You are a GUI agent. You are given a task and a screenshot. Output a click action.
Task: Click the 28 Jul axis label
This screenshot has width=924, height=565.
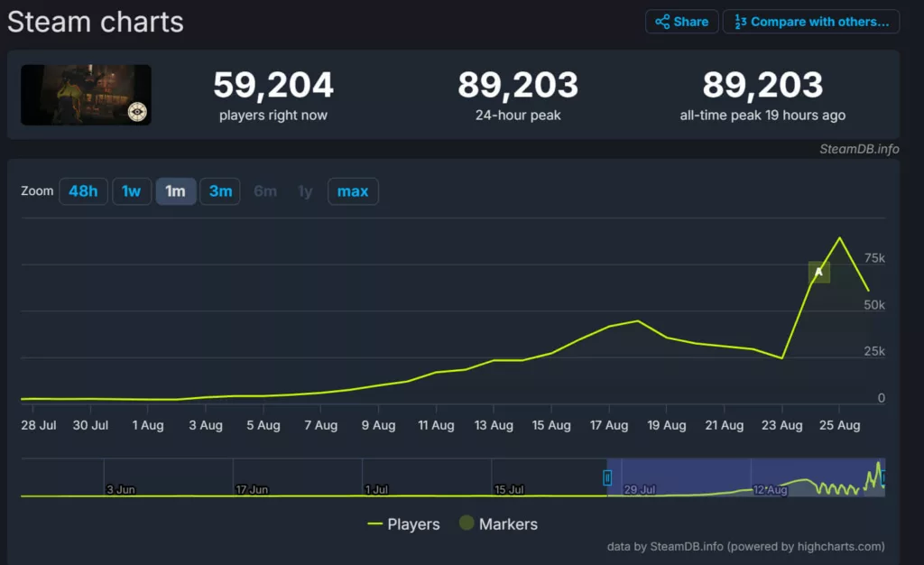coord(39,425)
